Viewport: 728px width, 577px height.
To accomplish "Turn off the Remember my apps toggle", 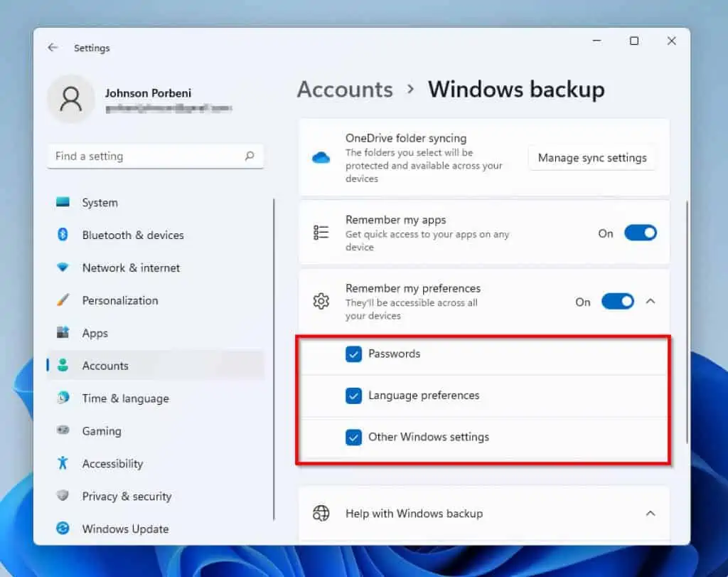I will point(641,233).
